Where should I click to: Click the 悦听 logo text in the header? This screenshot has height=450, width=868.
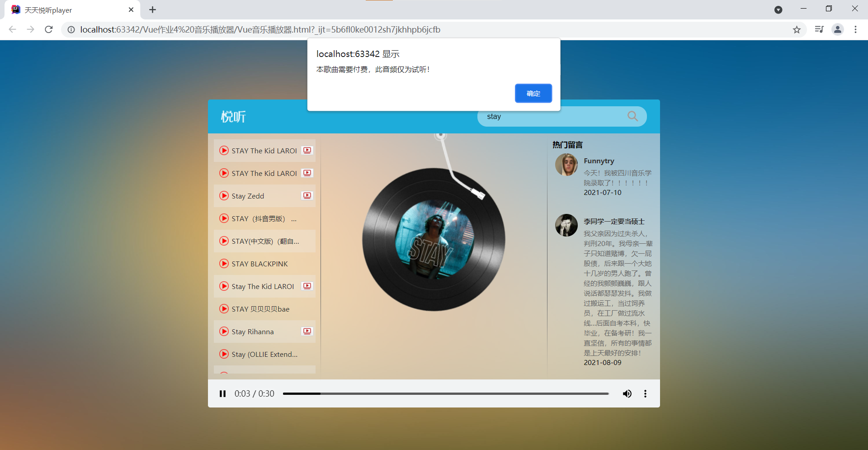233,117
